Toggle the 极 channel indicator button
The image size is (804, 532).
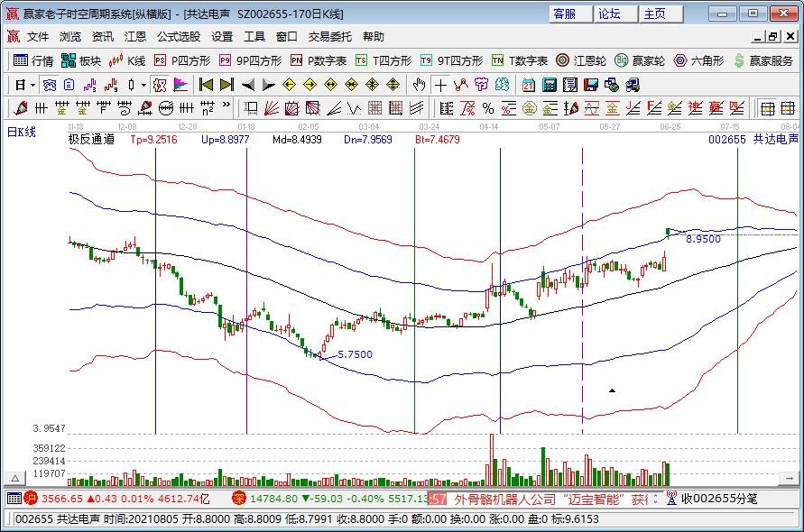click(160, 85)
